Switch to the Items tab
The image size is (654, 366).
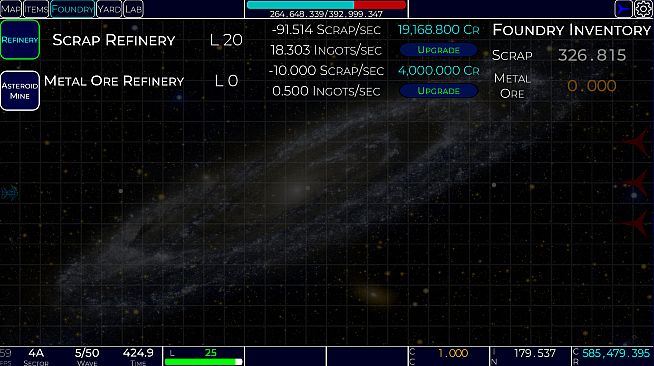(x=36, y=9)
